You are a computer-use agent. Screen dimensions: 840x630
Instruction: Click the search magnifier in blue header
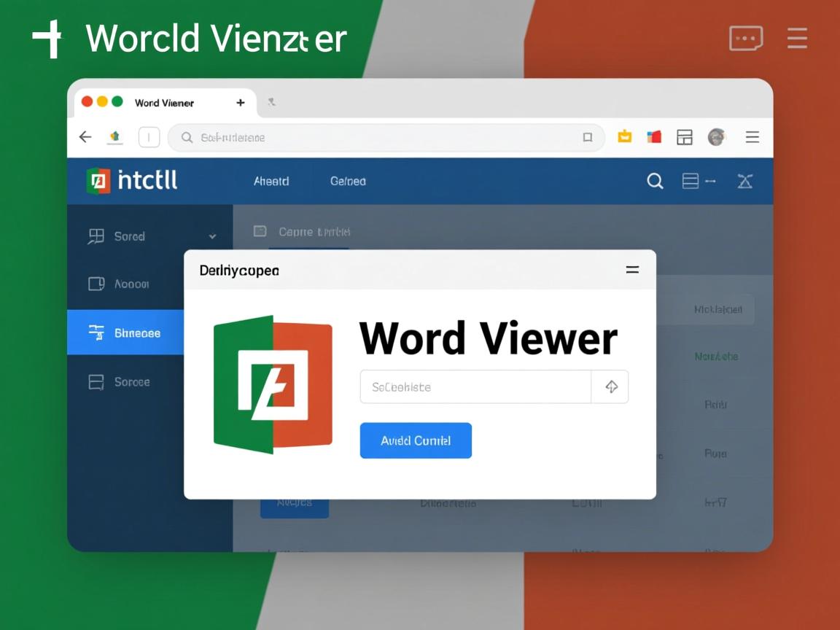[655, 182]
